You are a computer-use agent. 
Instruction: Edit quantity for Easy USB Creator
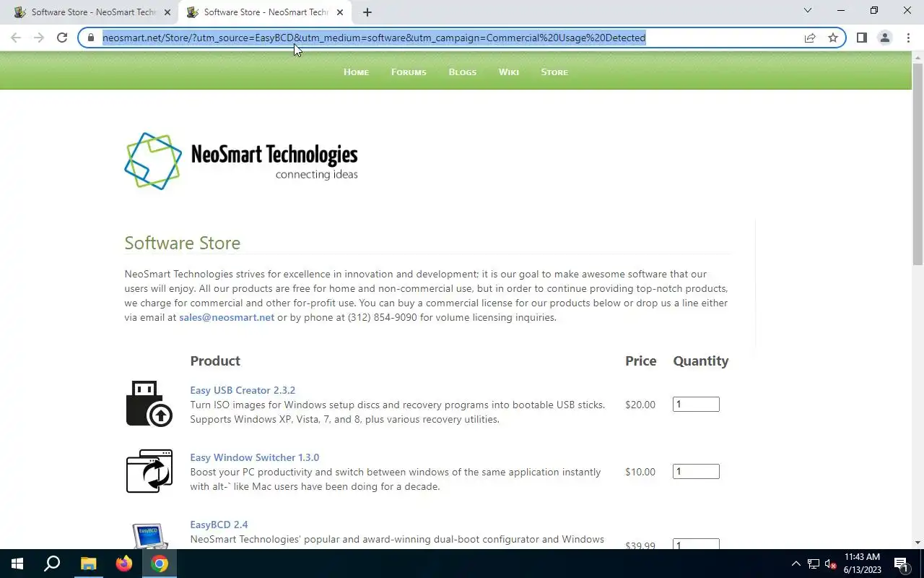696,405
